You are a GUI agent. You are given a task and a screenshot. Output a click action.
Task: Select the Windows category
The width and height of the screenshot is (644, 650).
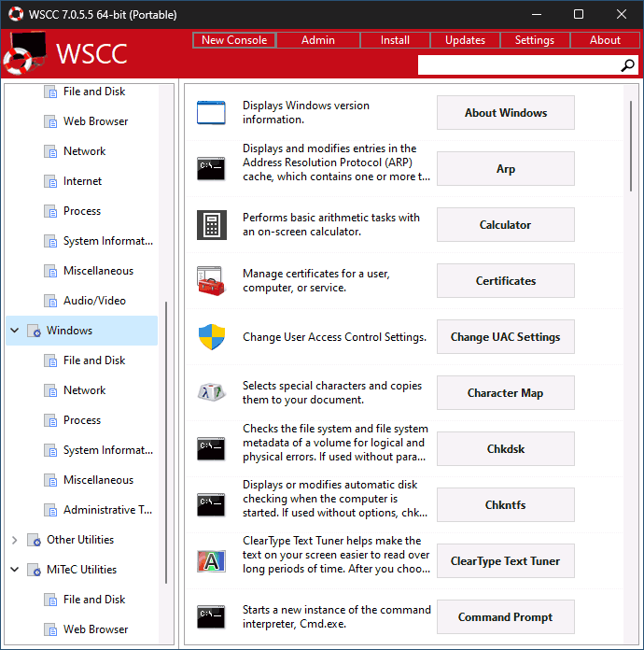pyautogui.click(x=82, y=331)
